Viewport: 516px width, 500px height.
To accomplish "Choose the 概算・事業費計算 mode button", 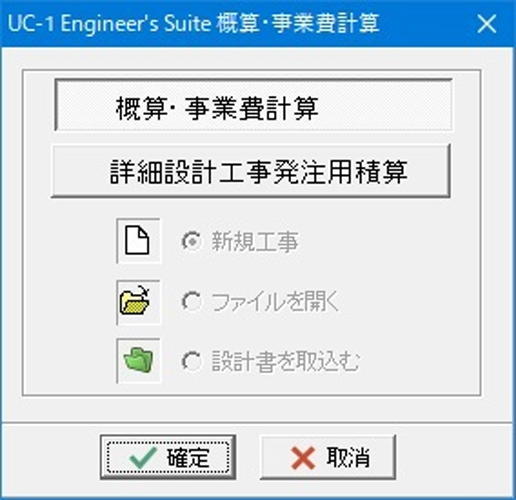I will tap(253, 105).
